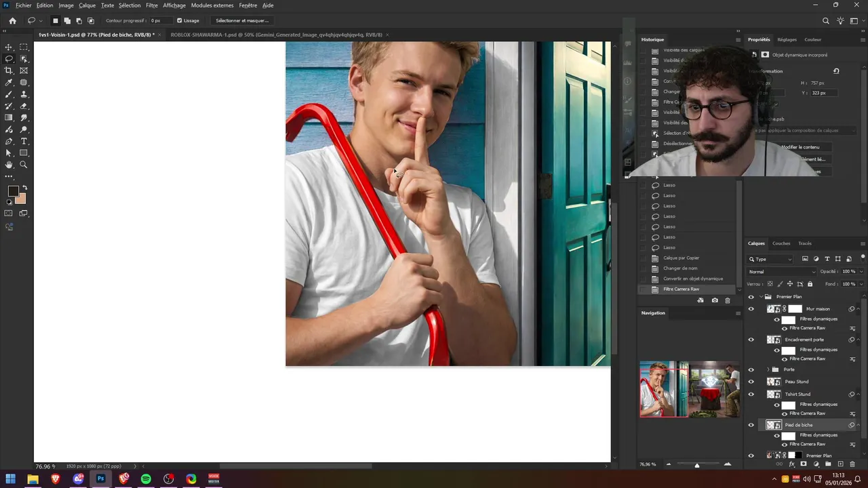Switch to the Tracés tab
This screenshot has height=488, width=868.
(805, 243)
